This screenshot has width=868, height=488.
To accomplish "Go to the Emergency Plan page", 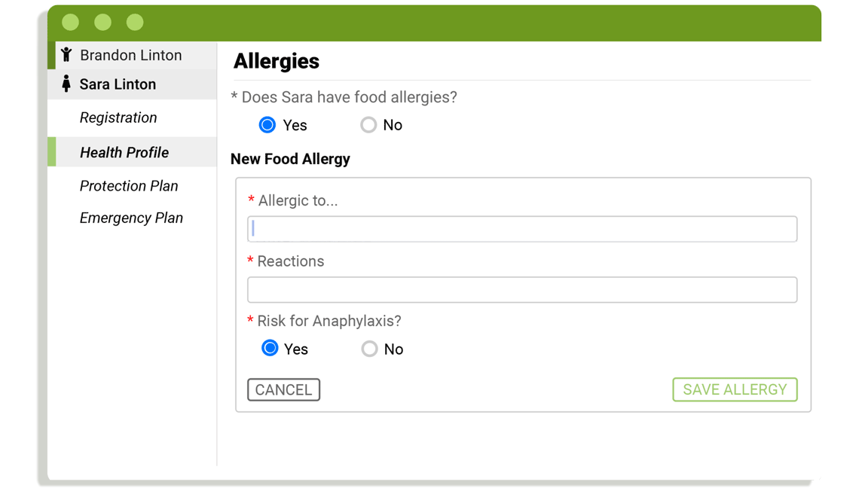I will 131,218.
